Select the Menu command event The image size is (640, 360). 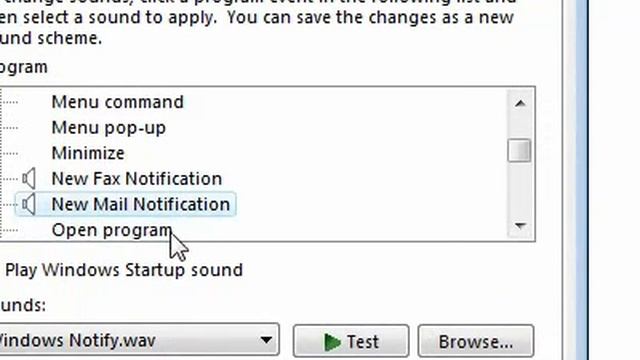point(118,102)
